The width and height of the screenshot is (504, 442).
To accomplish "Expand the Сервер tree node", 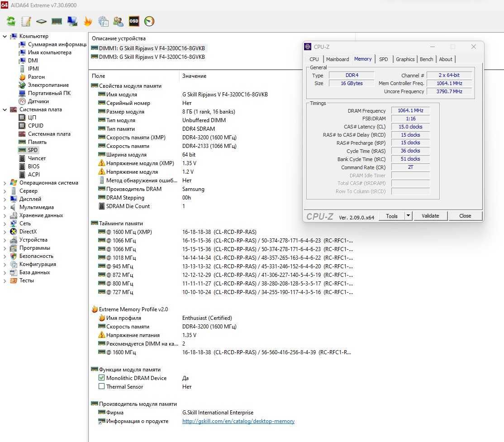I will (x=5, y=191).
